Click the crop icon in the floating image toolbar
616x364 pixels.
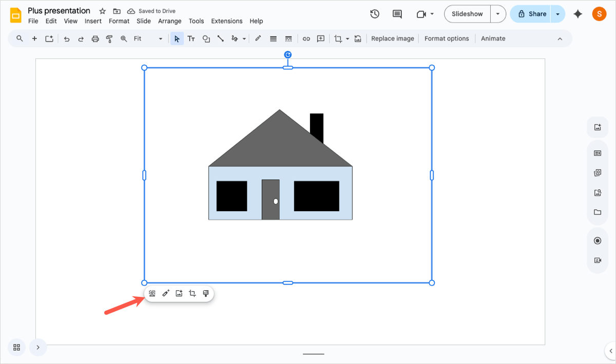(192, 294)
